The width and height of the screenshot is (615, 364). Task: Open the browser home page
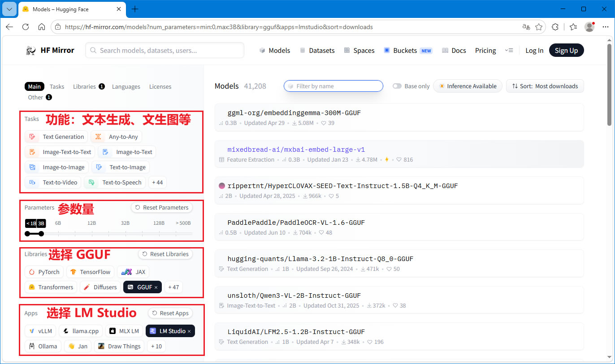[42, 27]
